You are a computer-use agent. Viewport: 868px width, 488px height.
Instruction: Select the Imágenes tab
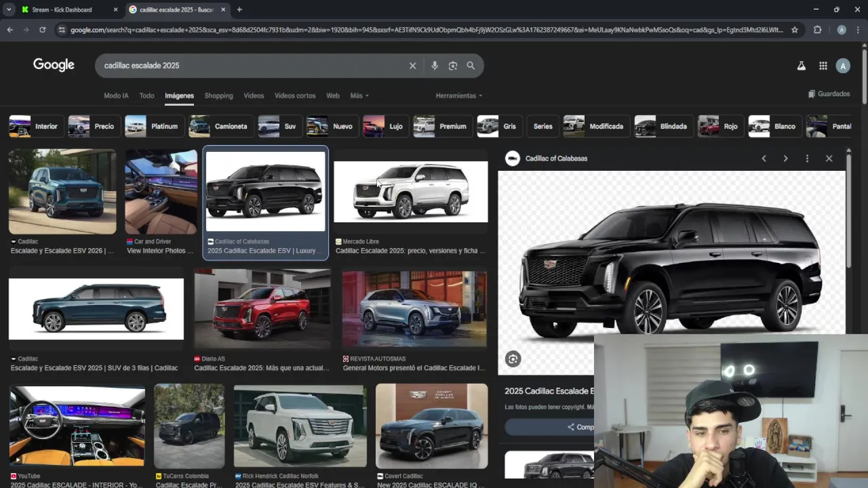point(179,96)
